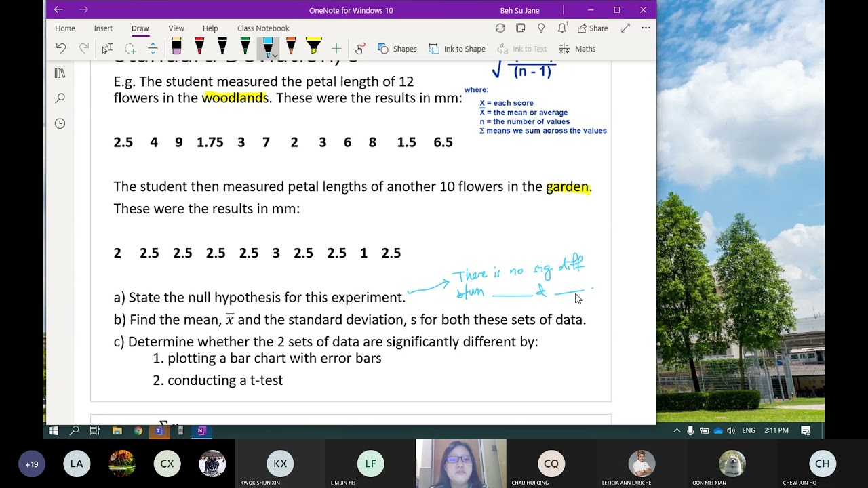
Task: Click the highlighted word garden
Action: [x=568, y=186]
